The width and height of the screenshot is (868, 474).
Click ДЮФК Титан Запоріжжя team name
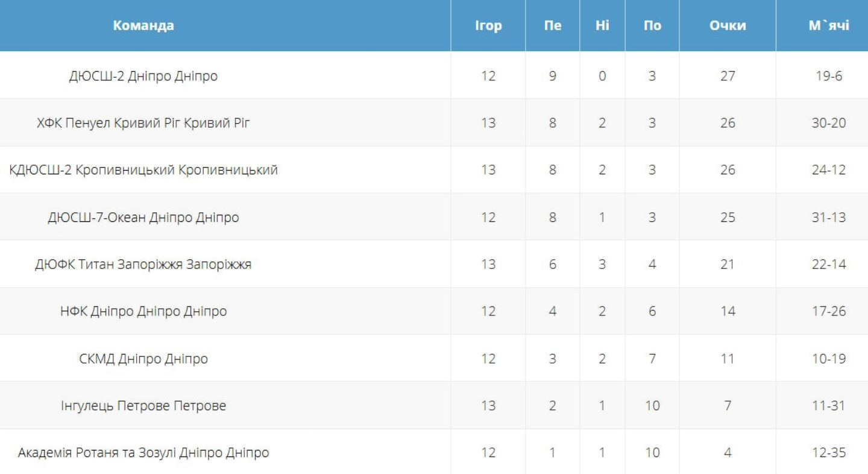coord(143,264)
